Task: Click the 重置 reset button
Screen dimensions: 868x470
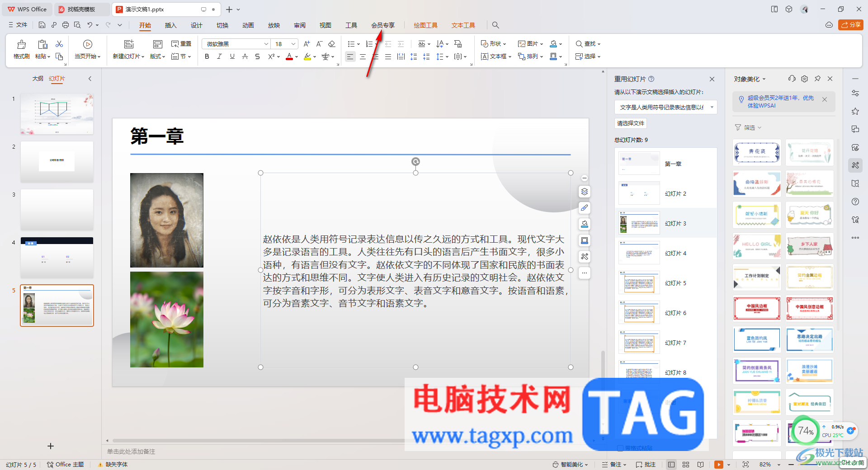Action: (181, 44)
